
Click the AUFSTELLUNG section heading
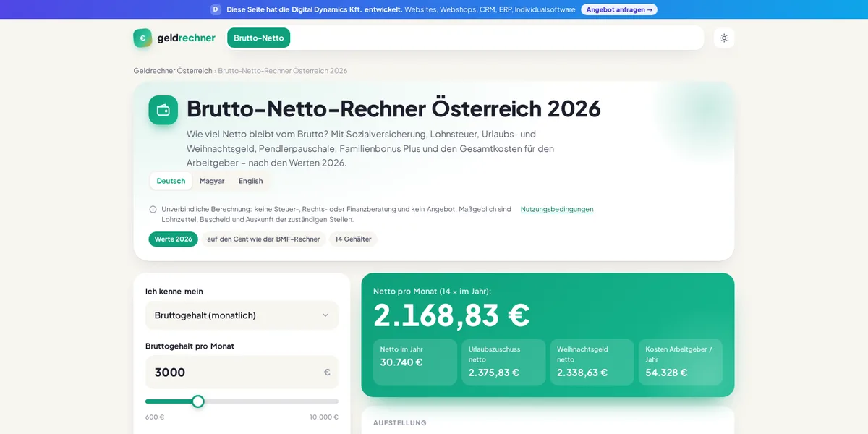pos(400,423)
